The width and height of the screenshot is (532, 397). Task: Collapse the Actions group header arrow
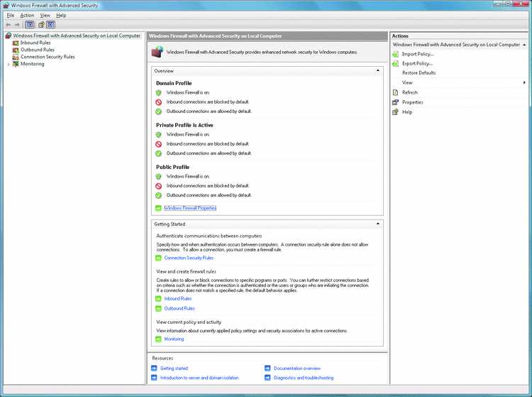(x=524, y=45)
